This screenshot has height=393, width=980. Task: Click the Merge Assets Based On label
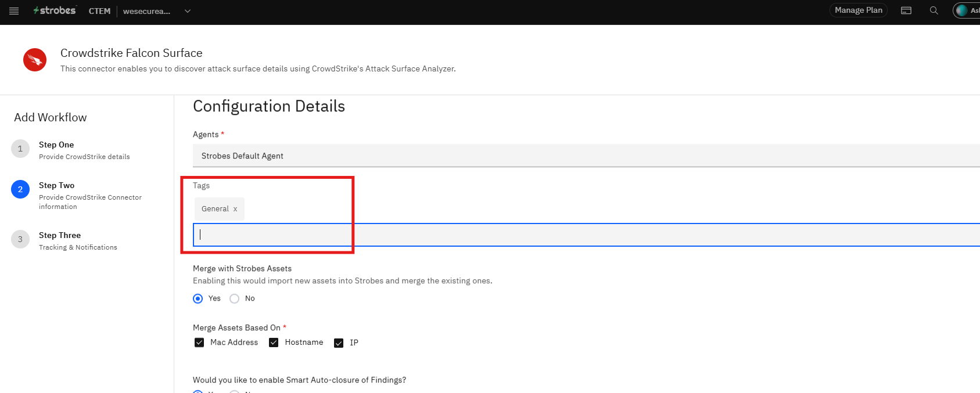tap(237, 327)
